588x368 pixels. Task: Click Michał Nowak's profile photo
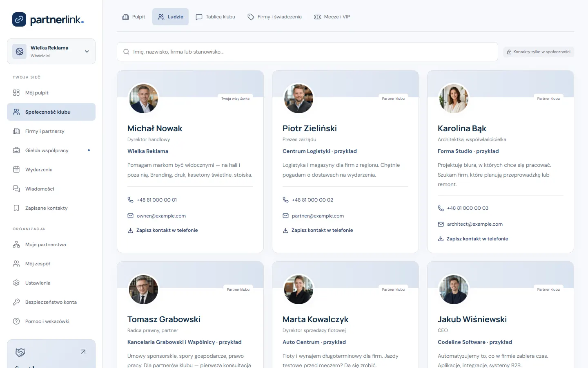click(143, 99)
